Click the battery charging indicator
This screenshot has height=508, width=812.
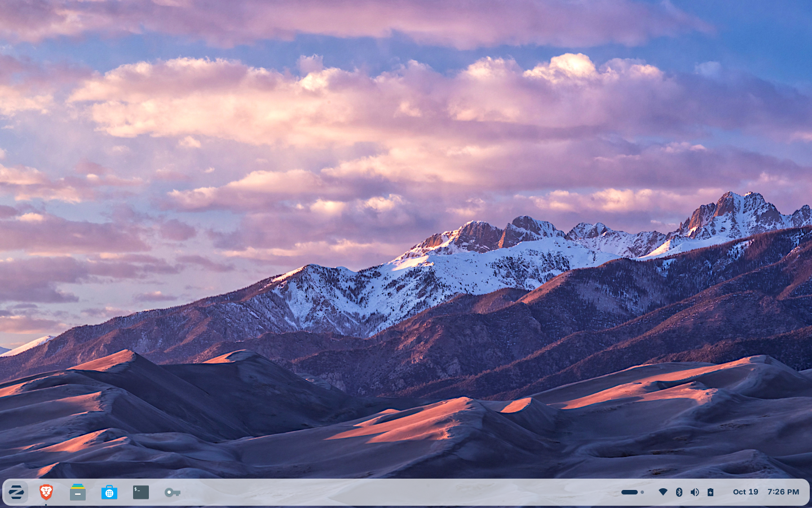pyautogui.click(x=710, y=492)
